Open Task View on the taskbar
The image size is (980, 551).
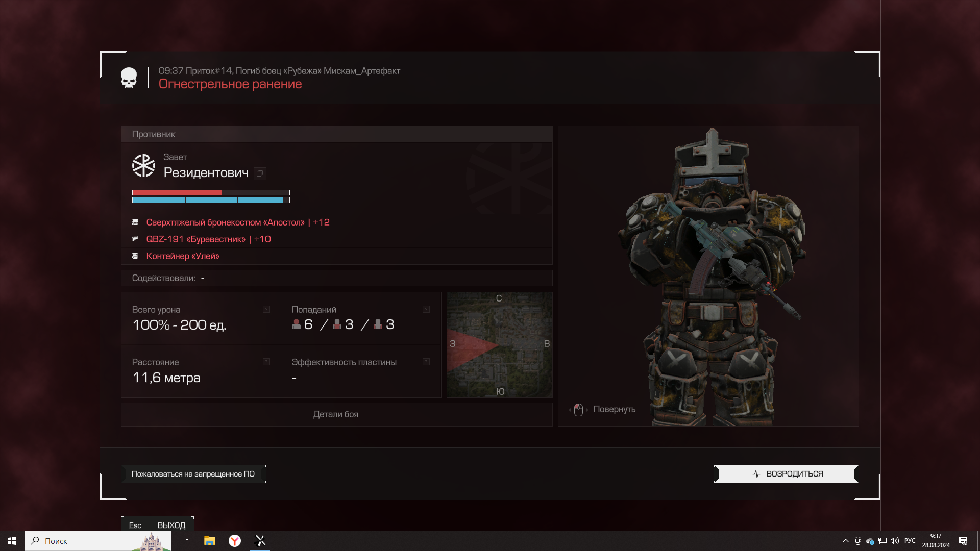click(184, 541)
